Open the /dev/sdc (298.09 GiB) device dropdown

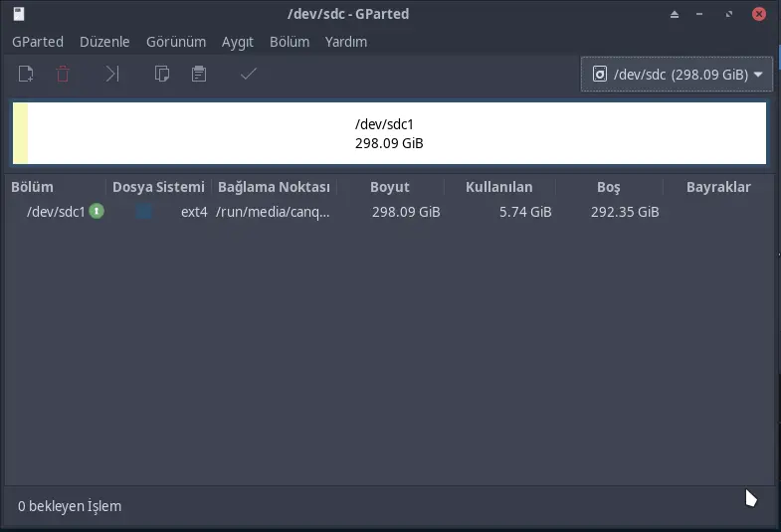pyautogui.click(x=677, y=75)
